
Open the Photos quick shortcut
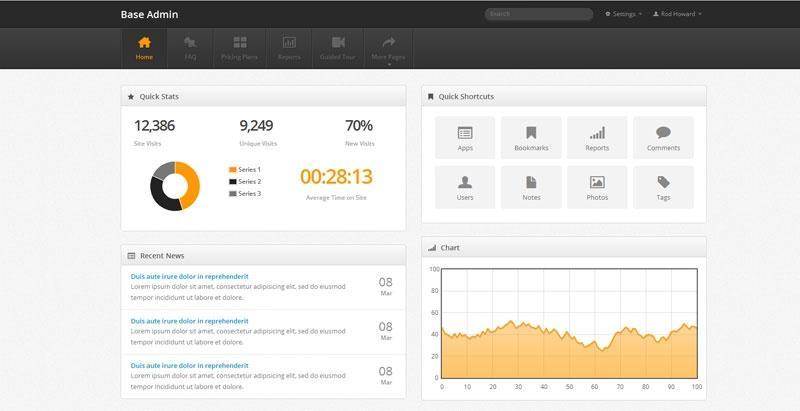click(597, 187)
